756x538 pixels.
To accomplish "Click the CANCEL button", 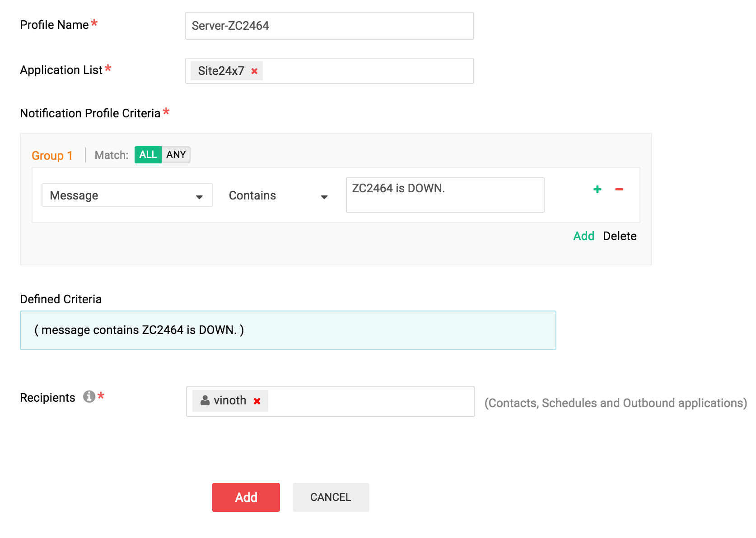I will (x=331, y=497).
